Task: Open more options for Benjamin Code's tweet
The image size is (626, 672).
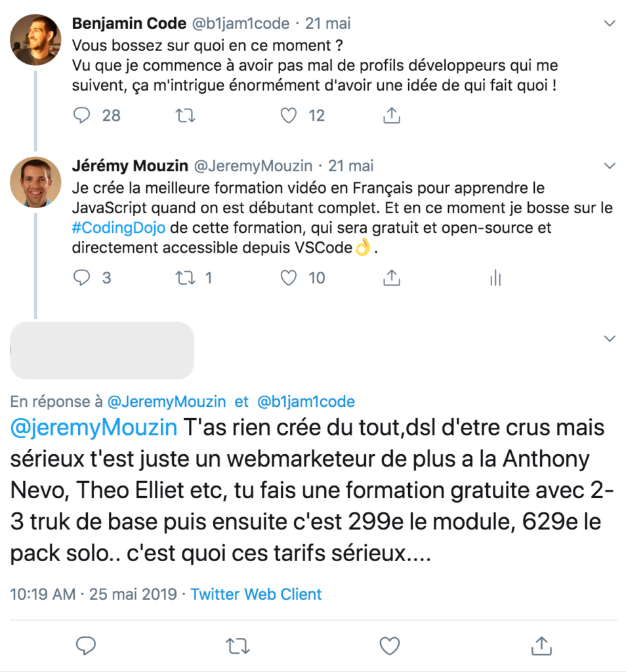Action: click(x=610, y=24)
